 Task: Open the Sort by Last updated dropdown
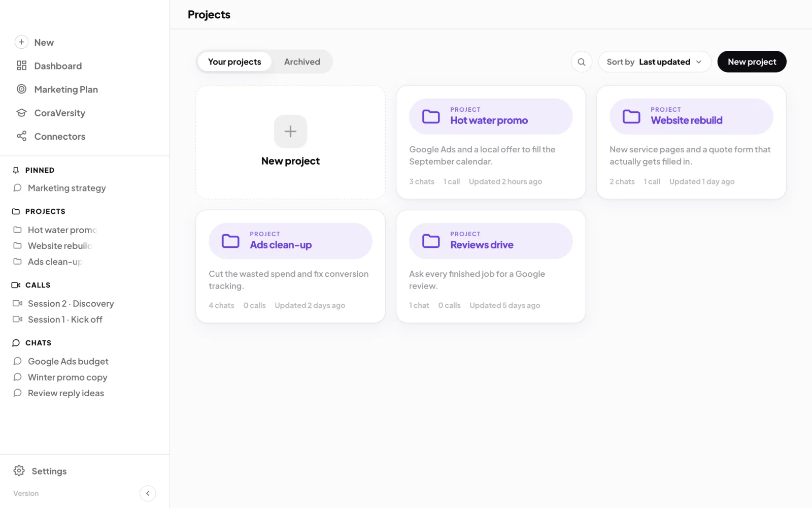pyautogui.click(x=655, y=62)
